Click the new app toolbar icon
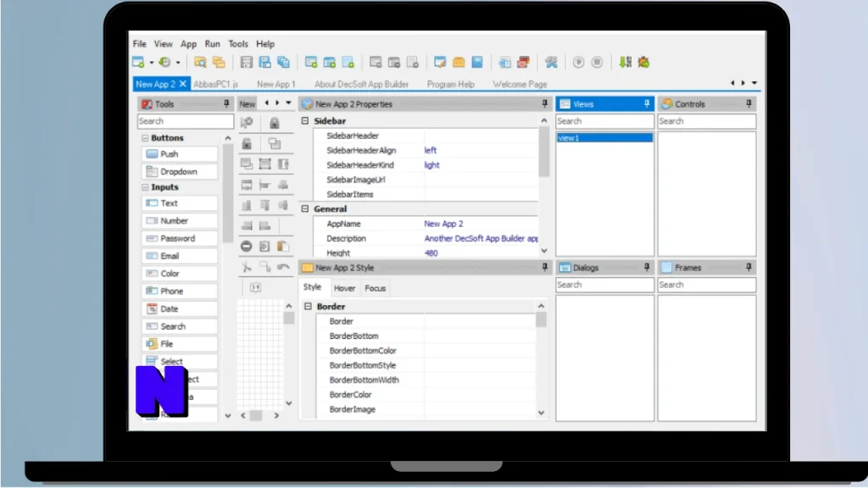Screen dimensions: 868x488 [x=138, y=62]
